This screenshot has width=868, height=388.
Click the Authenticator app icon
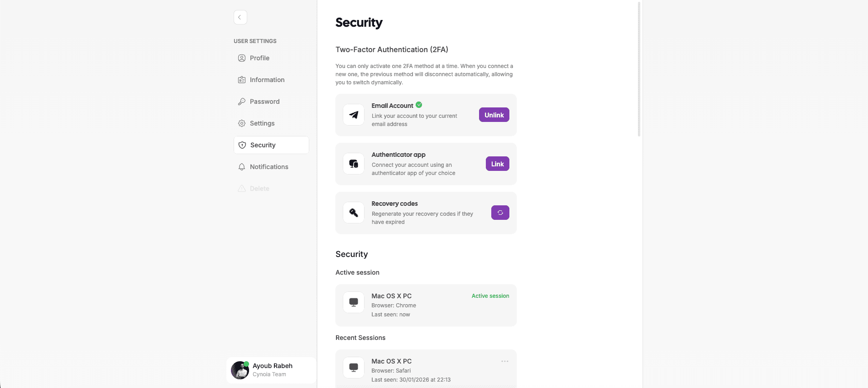[x=354, y=164]
